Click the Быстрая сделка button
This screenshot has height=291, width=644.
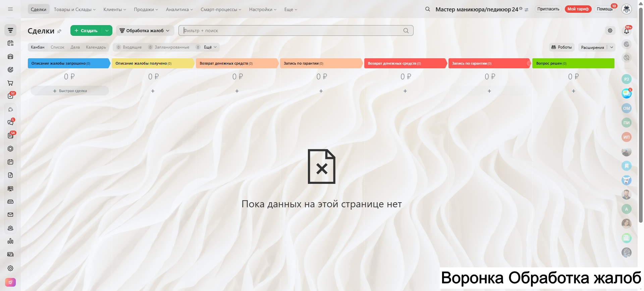click(x=70, y=91)
